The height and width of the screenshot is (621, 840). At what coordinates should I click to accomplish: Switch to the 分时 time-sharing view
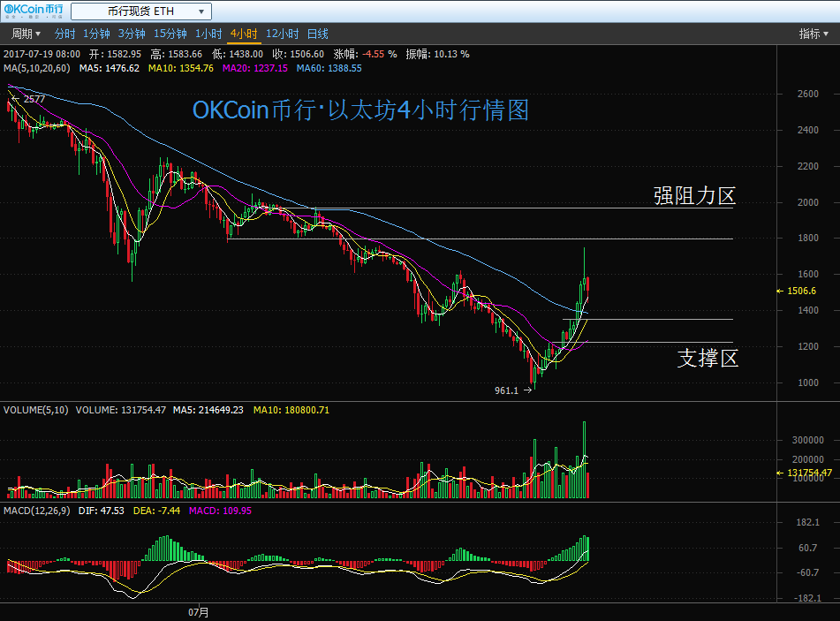(65, 34)
